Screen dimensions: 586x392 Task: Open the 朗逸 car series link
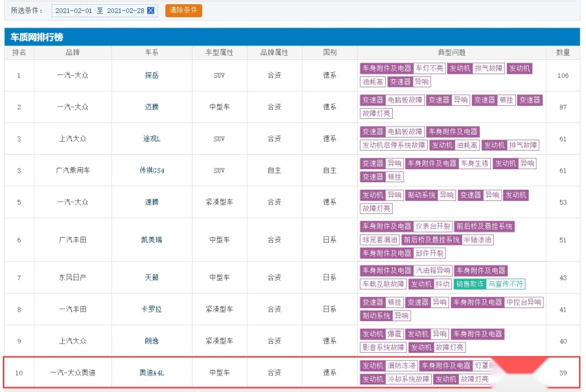[x=152, y=341]
